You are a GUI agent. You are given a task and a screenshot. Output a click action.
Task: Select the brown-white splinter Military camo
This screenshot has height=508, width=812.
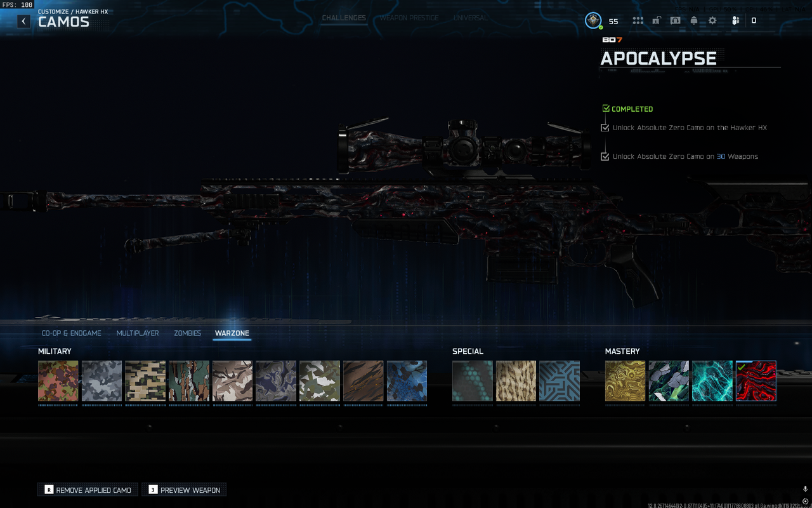232,381
